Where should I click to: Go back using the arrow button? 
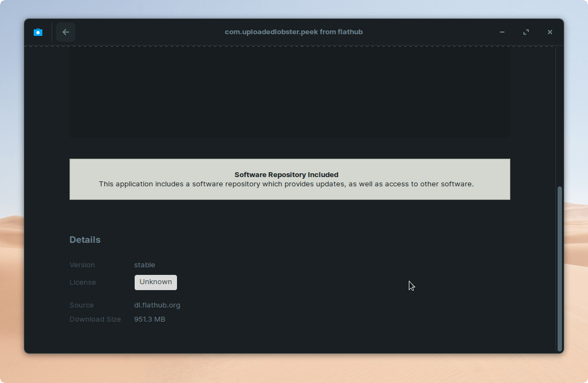point(66,32)
